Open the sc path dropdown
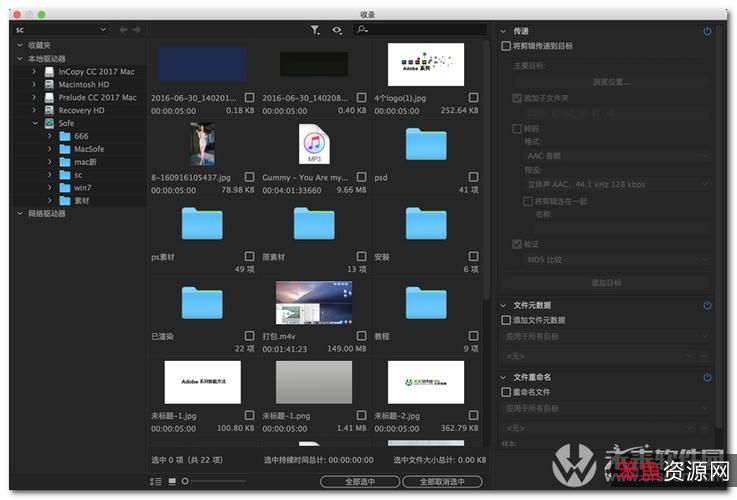Image resolution: width=737 pixels, height=500 pixels. pyautogui.click(x=61, y=30)
